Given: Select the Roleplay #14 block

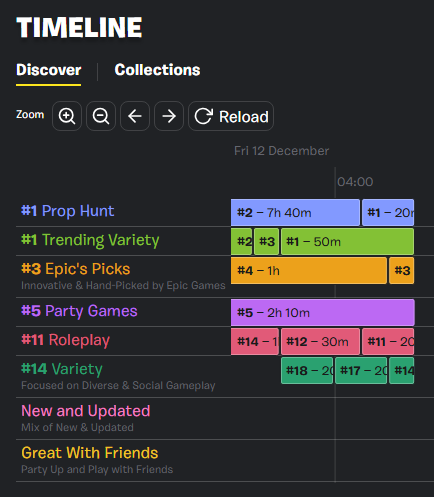Looking at the screenshot, I should [255, 342].
